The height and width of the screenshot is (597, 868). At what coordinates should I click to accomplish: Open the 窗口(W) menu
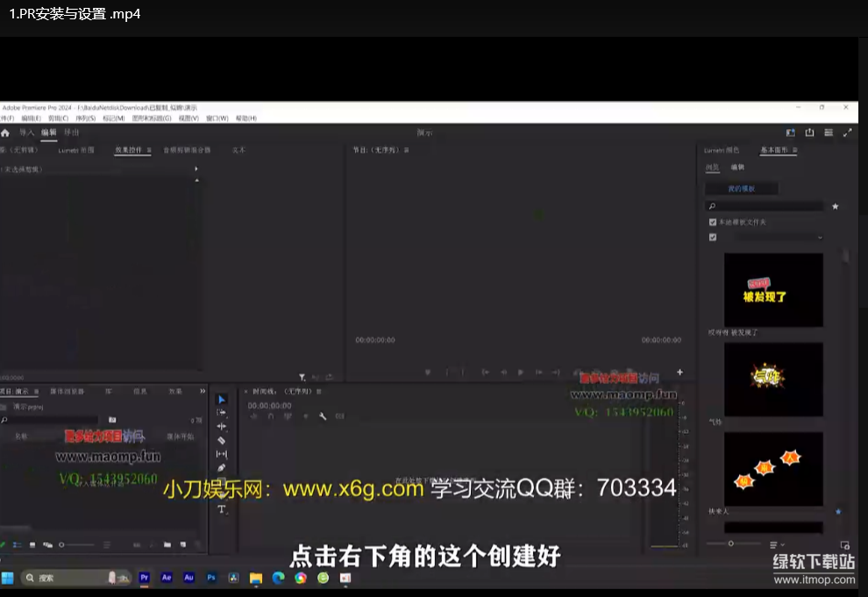point(217,118)
